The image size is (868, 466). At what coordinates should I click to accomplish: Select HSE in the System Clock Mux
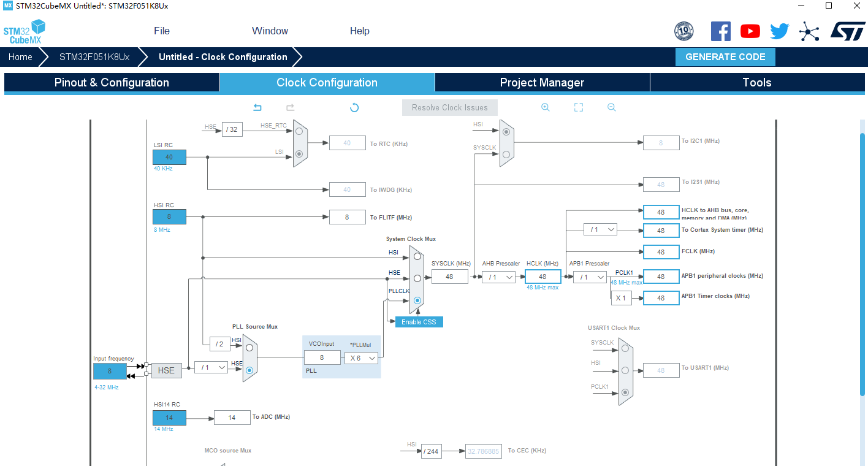click(x=417, y=278)
